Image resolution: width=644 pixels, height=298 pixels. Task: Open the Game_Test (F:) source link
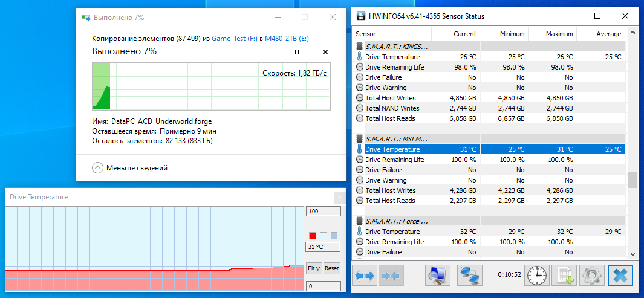coord(235,39)
